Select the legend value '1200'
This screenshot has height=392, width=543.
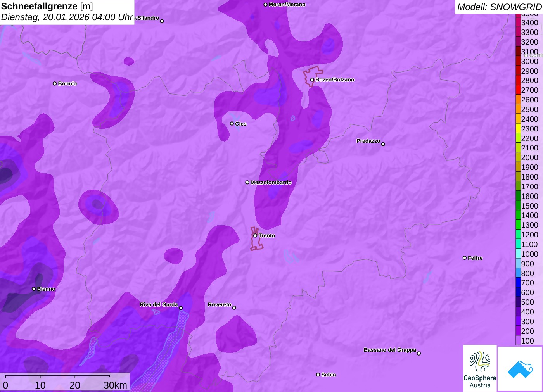click(x=529, y=235)
